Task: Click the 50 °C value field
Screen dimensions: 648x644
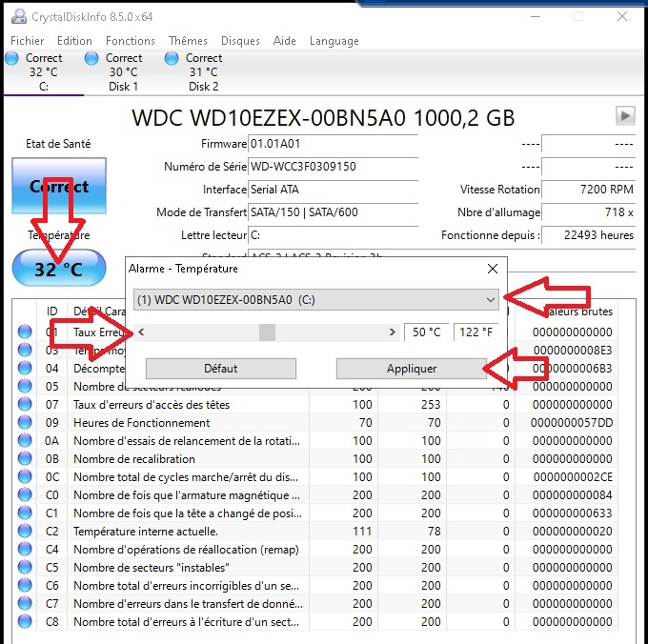Action: 427,332
